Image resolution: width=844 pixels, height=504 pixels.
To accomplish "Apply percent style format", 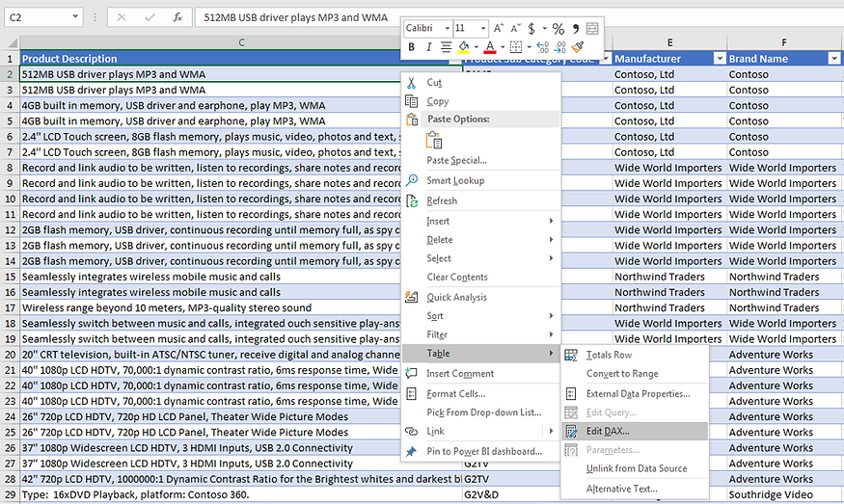I will pos(558,28).
